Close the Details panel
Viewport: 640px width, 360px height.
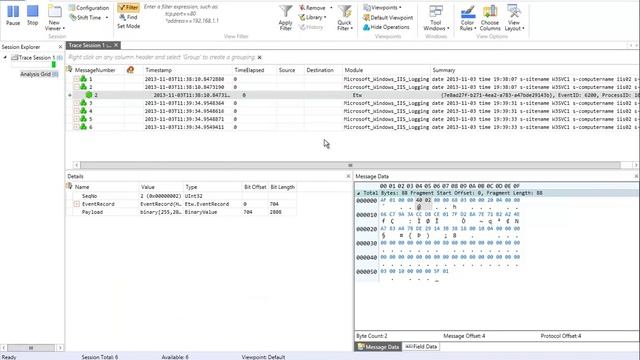348,176
